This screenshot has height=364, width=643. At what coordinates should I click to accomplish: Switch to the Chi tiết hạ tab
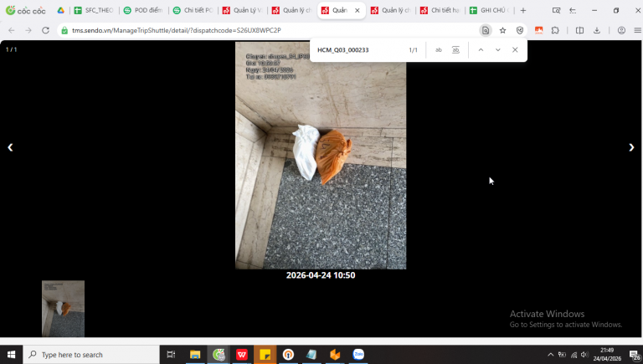click(x=440, y=10)
